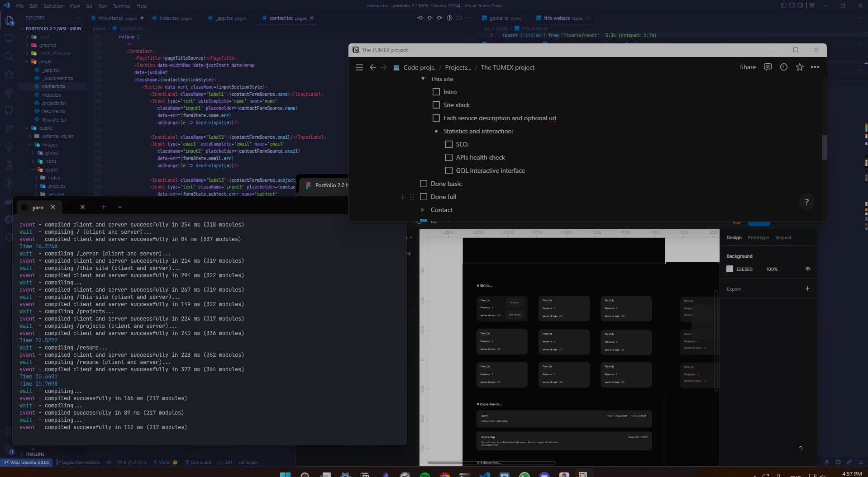
Task: Collapse the 'This site' toggle in Notion
Action: (423, 79)
